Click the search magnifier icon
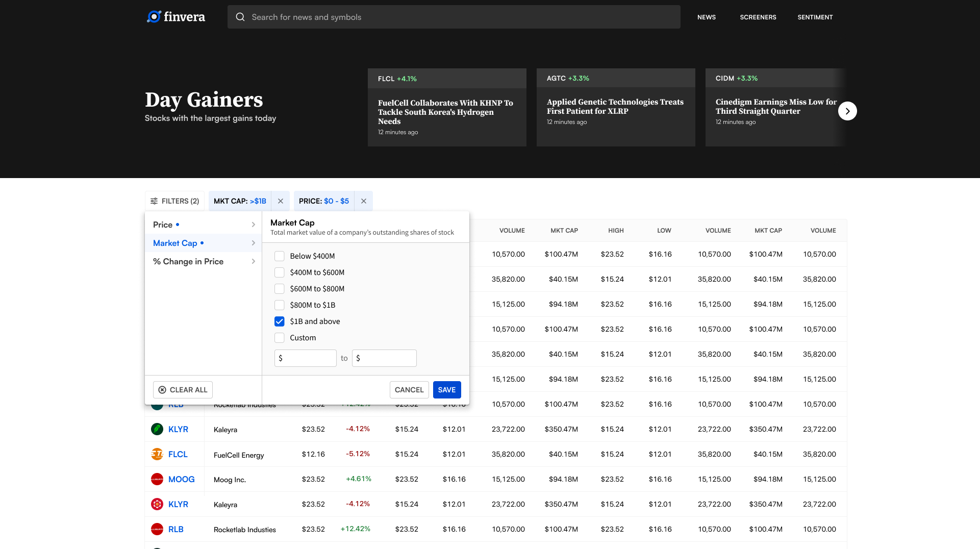980x549 pixels. click(240, 17)
